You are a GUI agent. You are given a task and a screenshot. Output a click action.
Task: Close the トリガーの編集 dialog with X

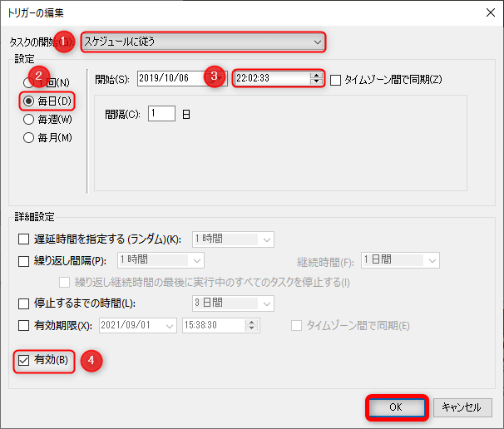pyautogui.click(x=490, y=12)
